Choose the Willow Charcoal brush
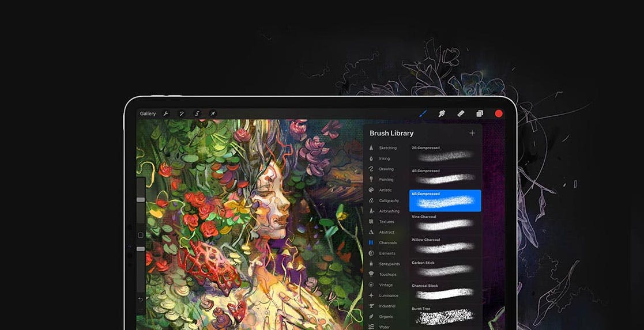644x330 pixels. (445, 246)
